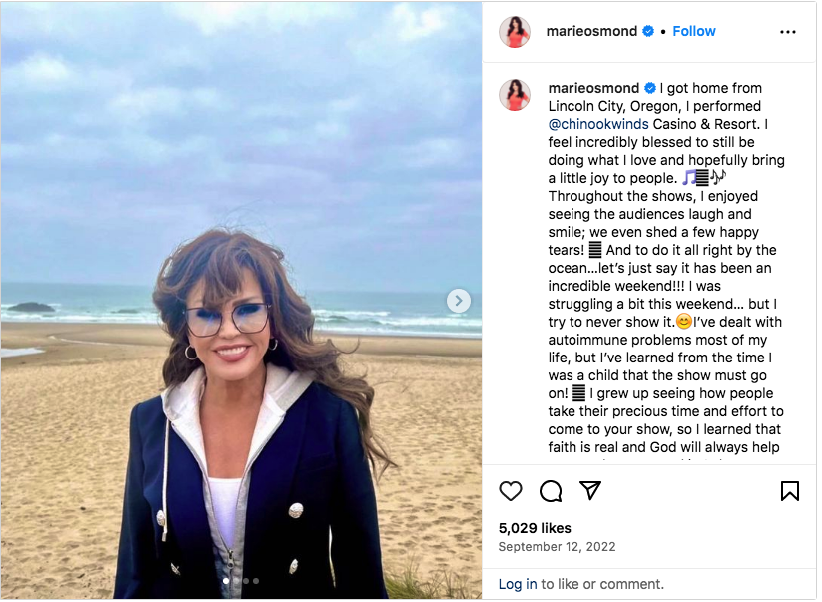Open the September 12, 2022 post date
The image size is (822, 602).
(x=556, y=547)
